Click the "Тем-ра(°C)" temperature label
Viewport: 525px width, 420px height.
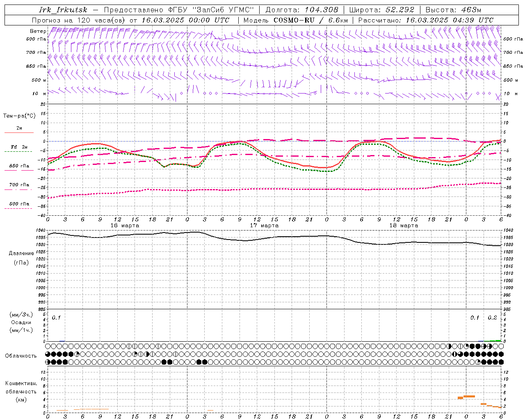coord(19,116)
